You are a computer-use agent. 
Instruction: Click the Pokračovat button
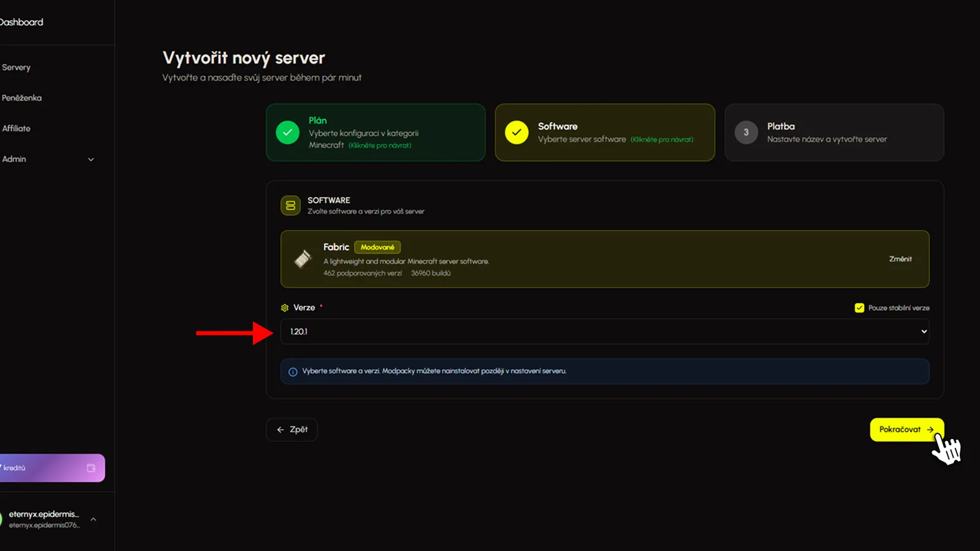point(906,429)
